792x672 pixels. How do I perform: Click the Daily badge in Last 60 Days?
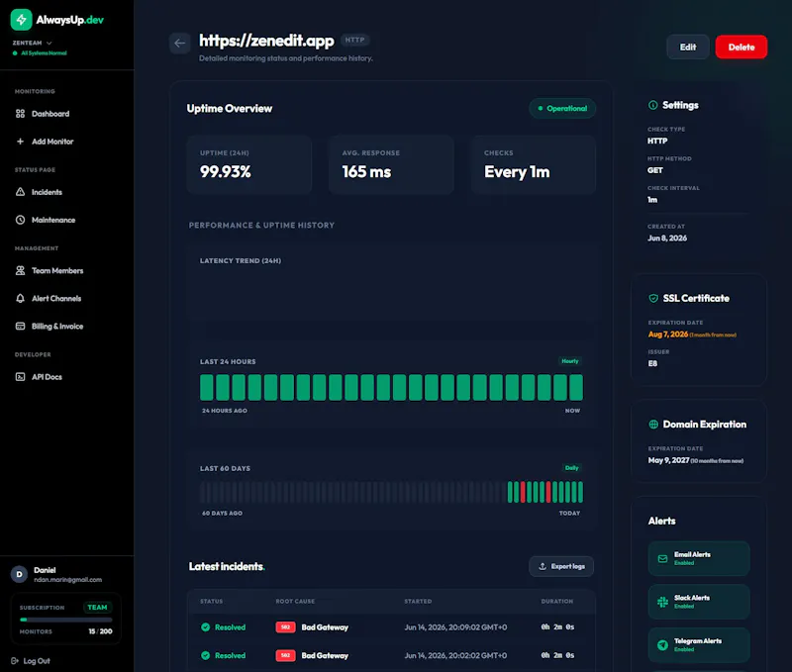[572, 468]
